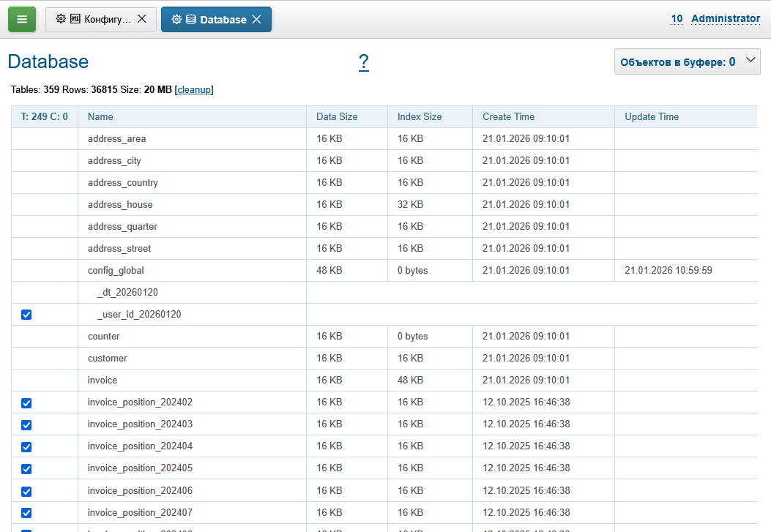
Task: Close the Конфигу… tab
Action: pos(142,19)
